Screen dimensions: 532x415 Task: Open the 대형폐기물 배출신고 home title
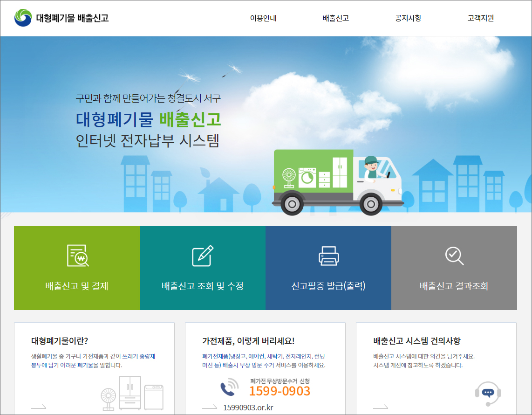click(x=72, y=18)
